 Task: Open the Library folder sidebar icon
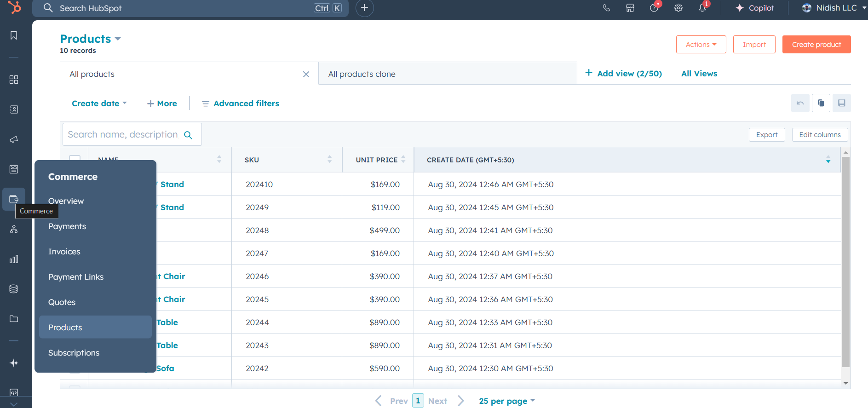pos(14,319)
